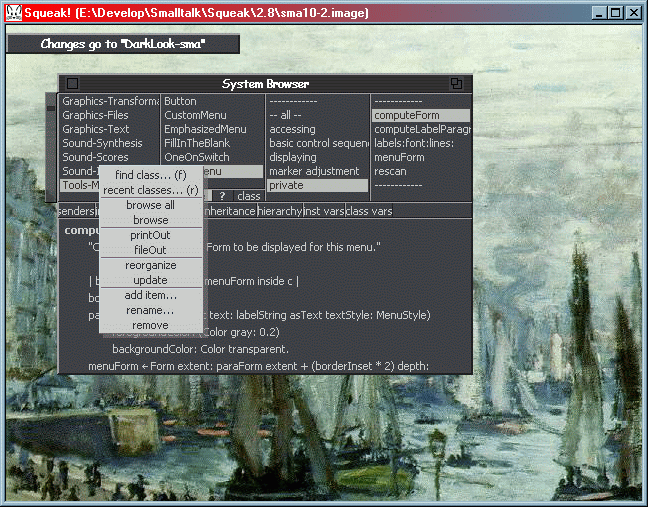Viewport: 648px width, 507px height.
Task: Select the 'Tools-M' category row
Action: click(80, 185)
